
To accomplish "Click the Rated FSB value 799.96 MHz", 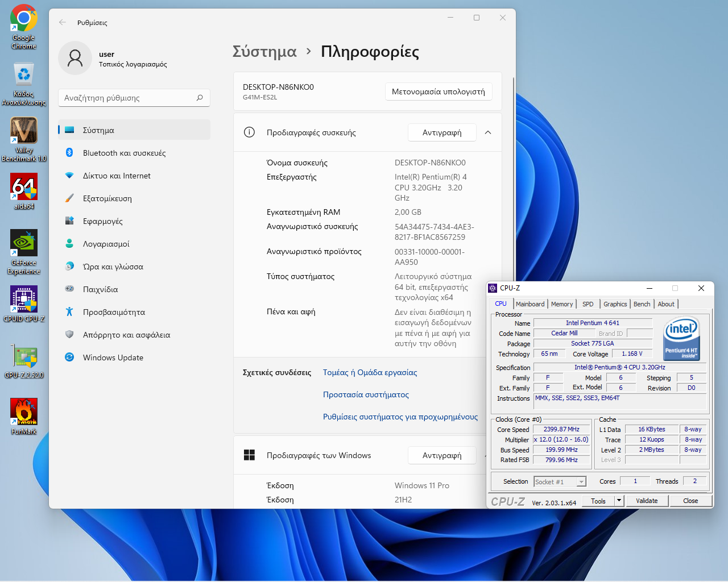I will click(x=561, y=460).
